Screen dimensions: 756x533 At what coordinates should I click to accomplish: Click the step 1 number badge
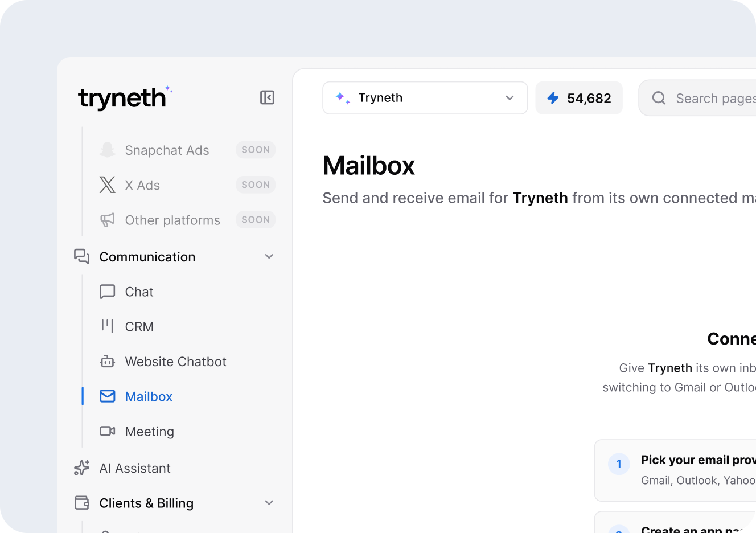coord(619,464)
